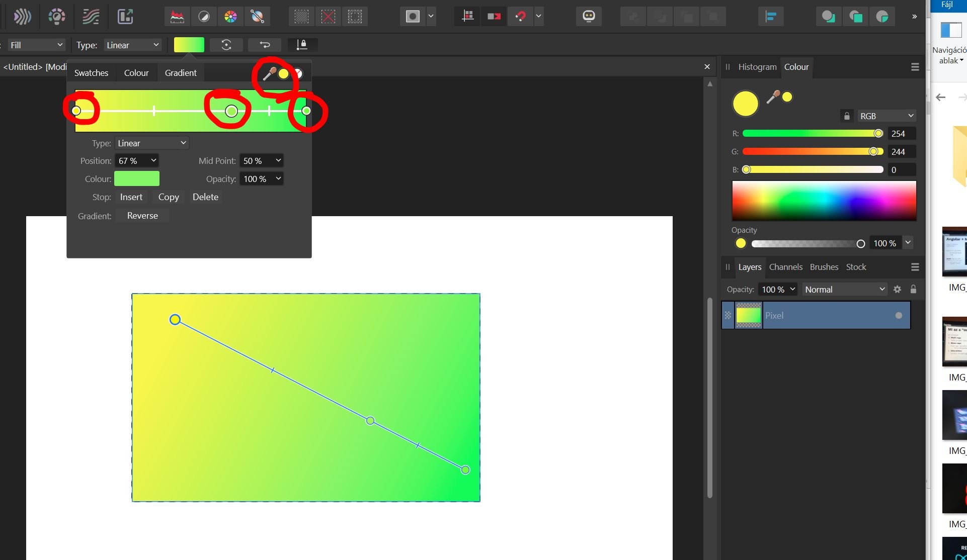Open the layer blend mode Normal dropdown
The image size is (967, 560).
844,290
